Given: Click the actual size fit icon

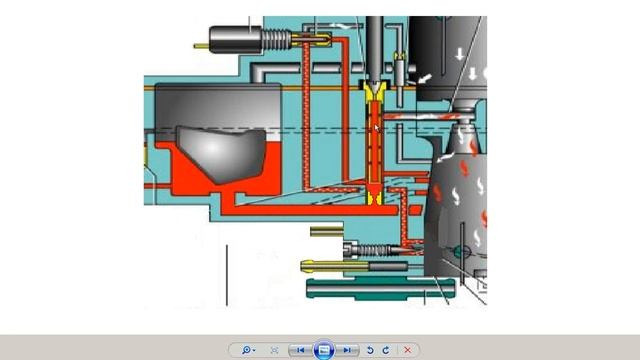Looking at the screenshot, I should click(274, 350).
